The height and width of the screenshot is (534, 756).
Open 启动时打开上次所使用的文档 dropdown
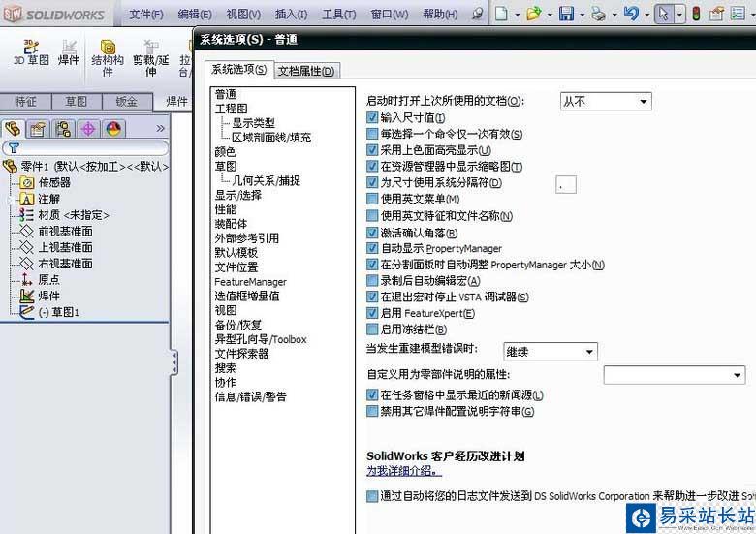tap(606, 101)
